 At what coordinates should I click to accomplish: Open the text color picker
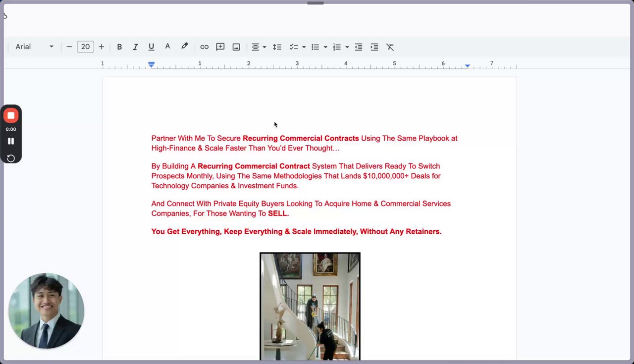tap(167, 47)
